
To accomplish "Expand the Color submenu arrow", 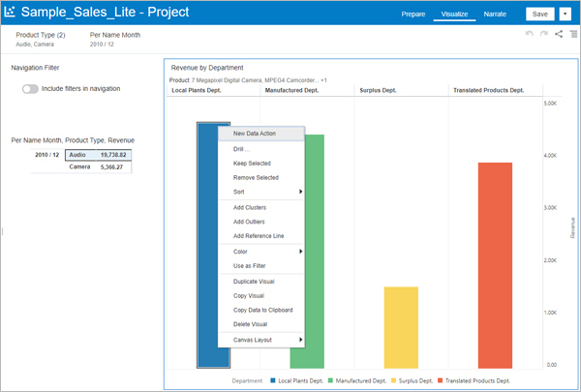I will [x=300, y=252].
